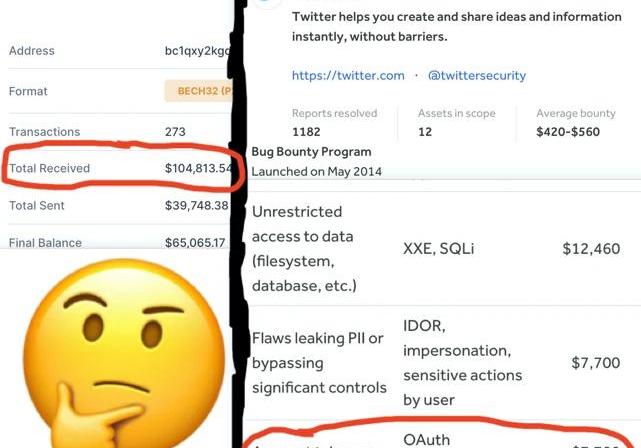Select the Flaws leaking PII row

(x=318, y=363)
